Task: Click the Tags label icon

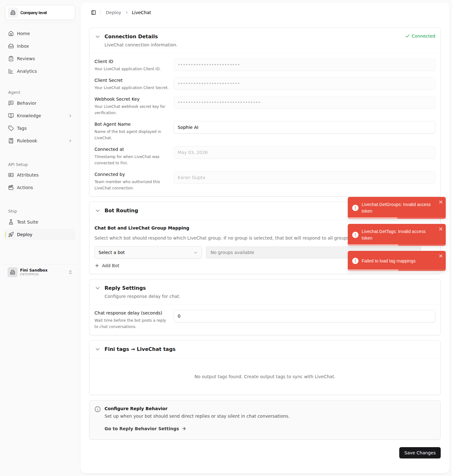Action: pyautogui.click(x=11, y=128)
